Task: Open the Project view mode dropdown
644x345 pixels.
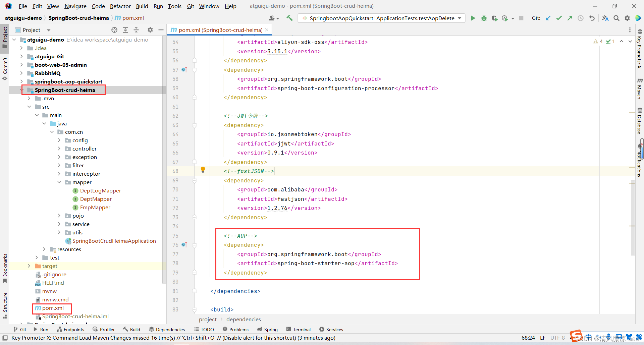Action: point(49,30)
